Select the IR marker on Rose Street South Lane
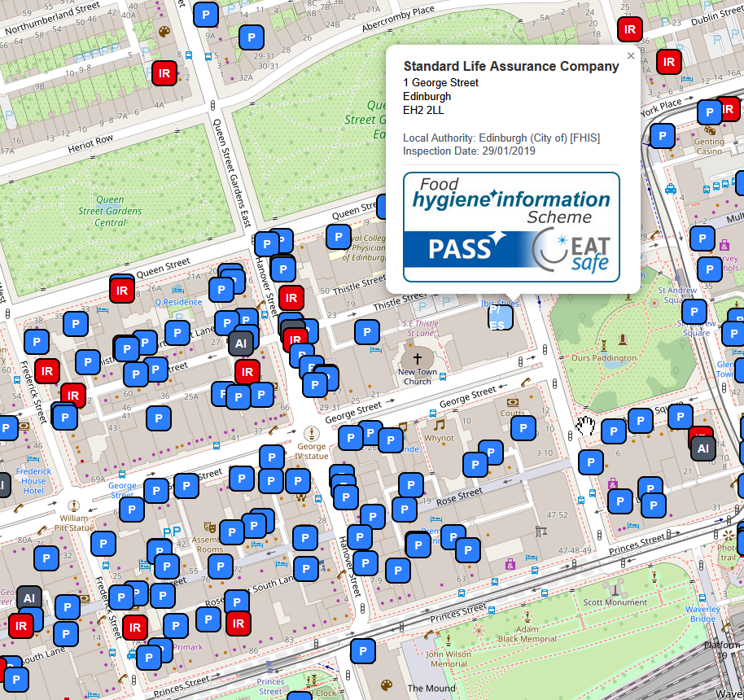744x700 pixels. click(238, 623)
